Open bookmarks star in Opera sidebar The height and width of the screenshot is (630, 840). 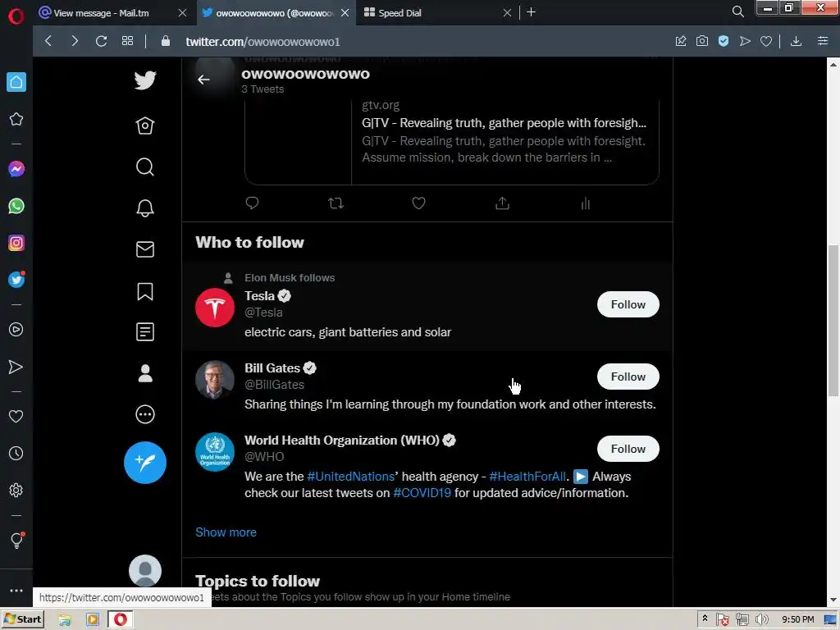pyautogui.click(x=16, y=119)
